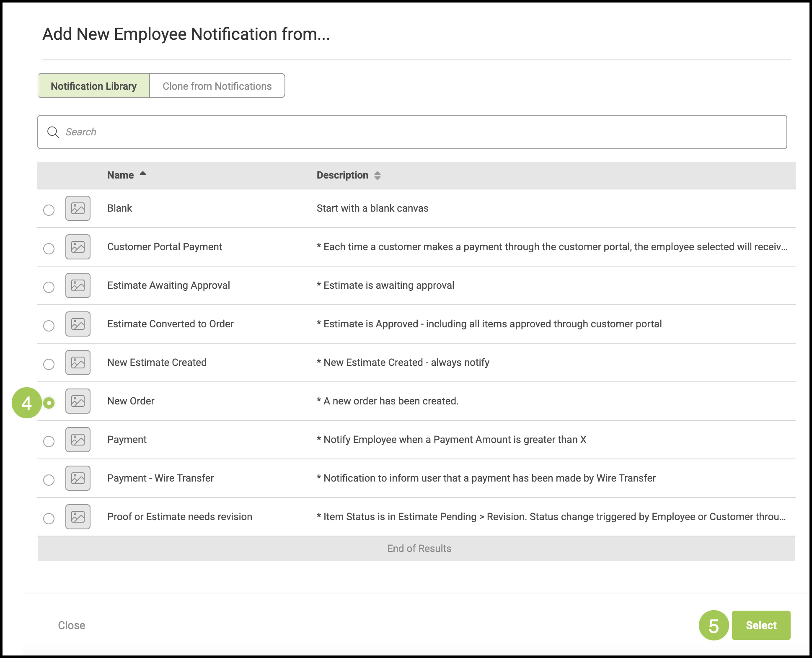
Task: Click the magnifier icon in search box
Action: click(53, 132)
